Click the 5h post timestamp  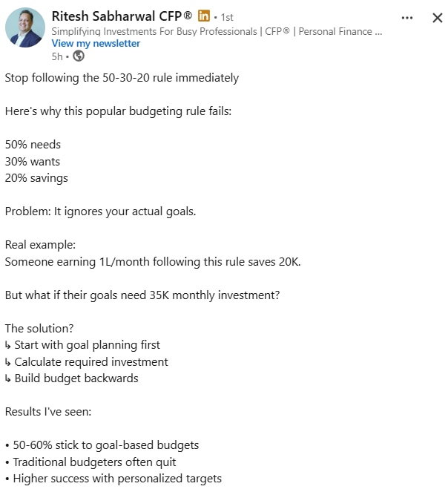(x=57, y=56)
